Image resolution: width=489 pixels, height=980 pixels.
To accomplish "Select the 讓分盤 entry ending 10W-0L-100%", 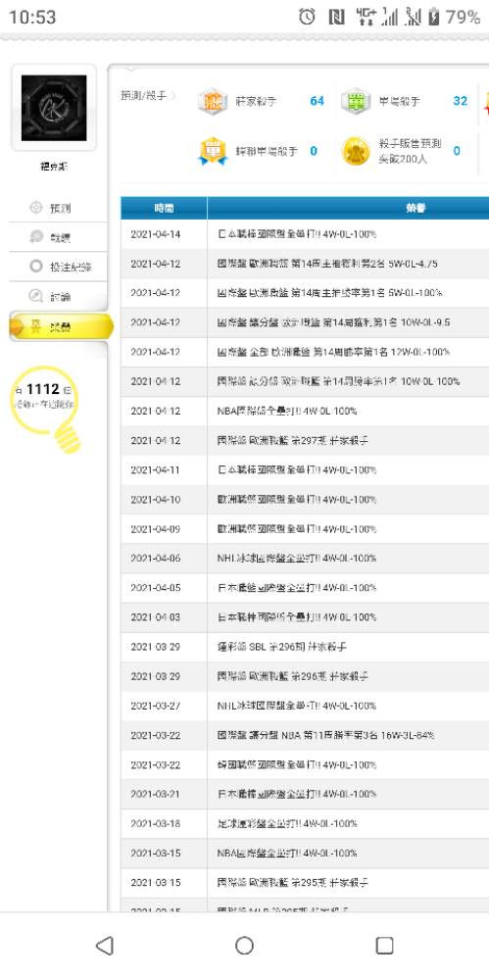I will pos(338,381).
